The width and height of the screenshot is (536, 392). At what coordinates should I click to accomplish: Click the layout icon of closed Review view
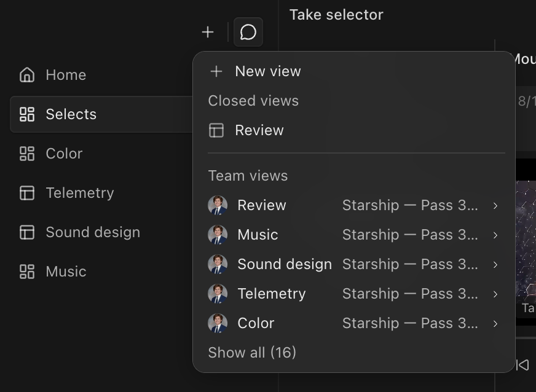coord(216,130)
